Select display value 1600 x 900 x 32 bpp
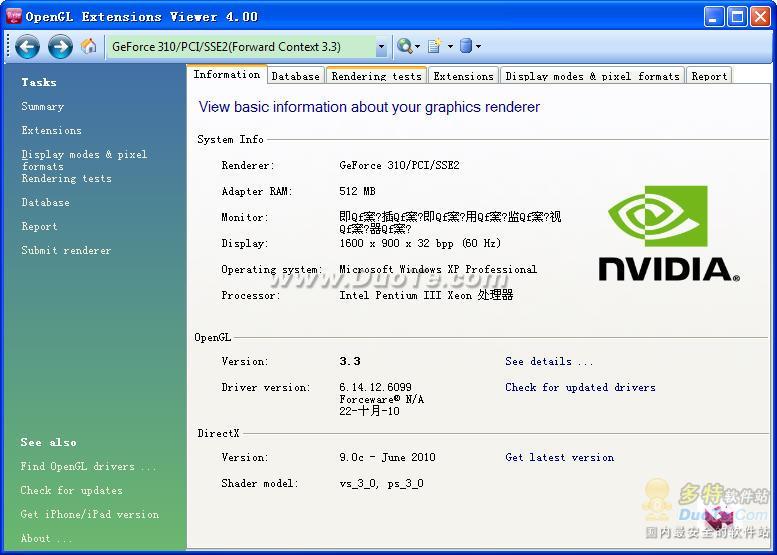 (420, 243)
